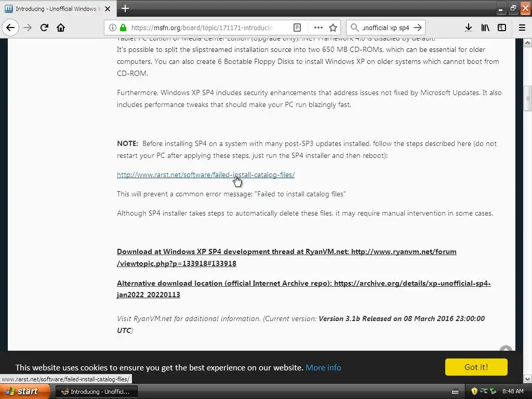This screenshot has height=399, width=532.
Task: Open the page actions menu
Action: point(318,28)
